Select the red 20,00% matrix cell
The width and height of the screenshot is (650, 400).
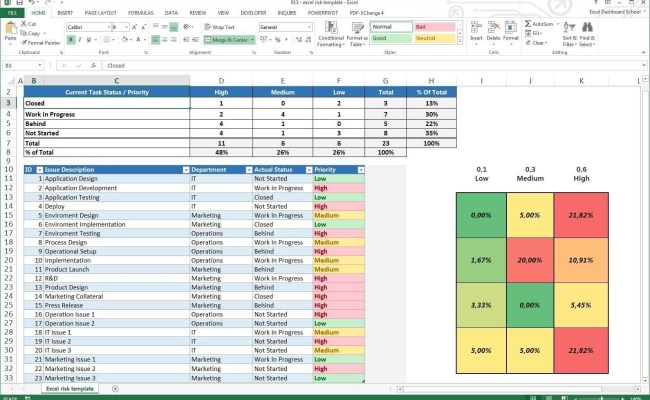click(530, 260)
